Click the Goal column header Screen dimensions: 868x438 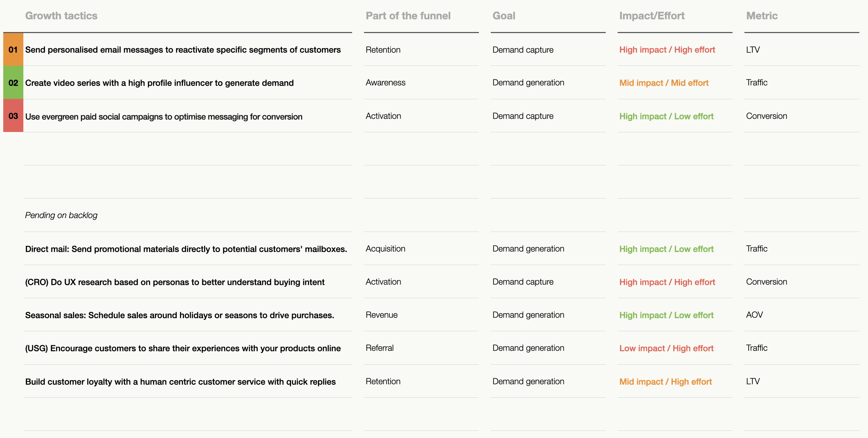click(x=504, y=16)
